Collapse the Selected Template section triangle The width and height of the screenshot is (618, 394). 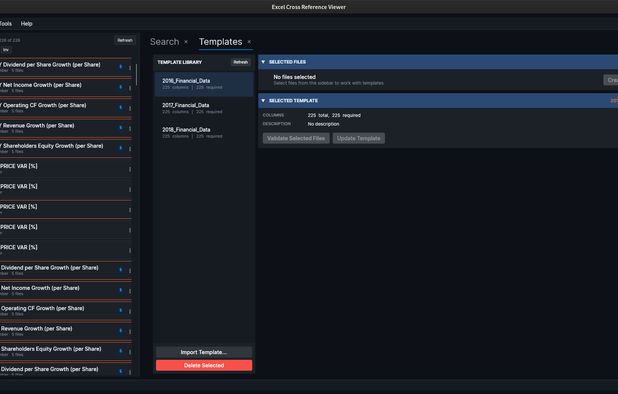[x=263, y=101]
